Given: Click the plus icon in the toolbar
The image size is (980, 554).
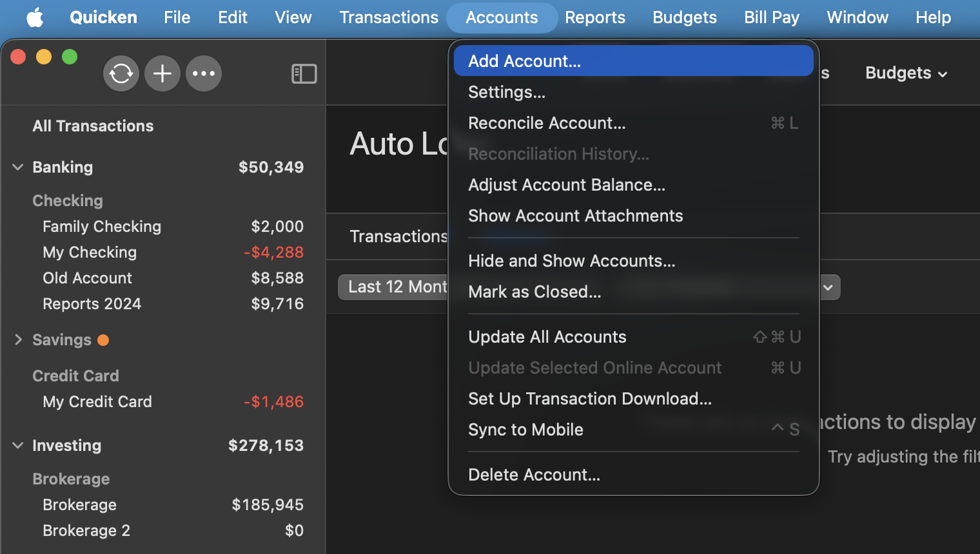Looking at the screenshot, I should click(x=162, y=73).
